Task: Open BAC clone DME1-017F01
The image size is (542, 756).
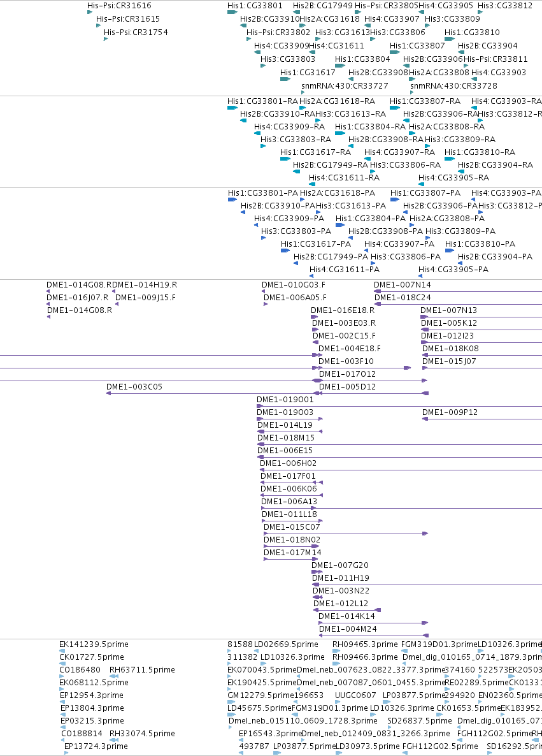Action: [x=288, y=476]
